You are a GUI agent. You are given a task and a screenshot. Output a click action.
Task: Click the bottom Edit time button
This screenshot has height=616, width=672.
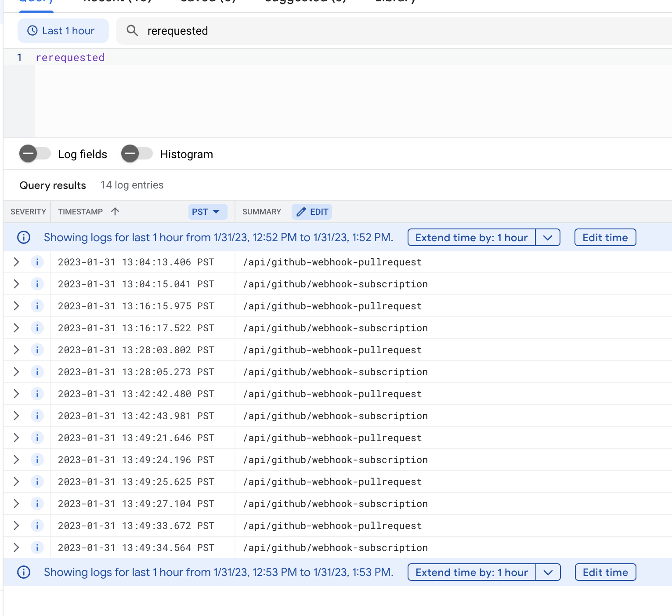pyautogui.click(x=605, y=572)
